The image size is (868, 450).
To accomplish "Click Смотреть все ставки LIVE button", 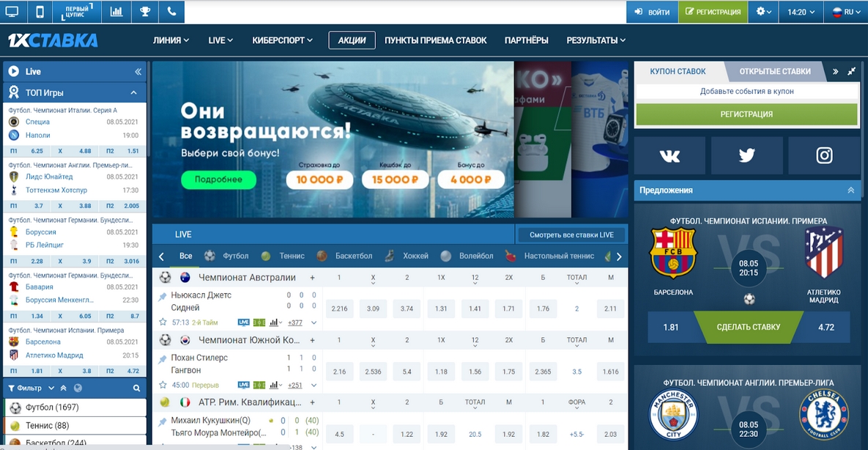I will (x=571, y=235).
